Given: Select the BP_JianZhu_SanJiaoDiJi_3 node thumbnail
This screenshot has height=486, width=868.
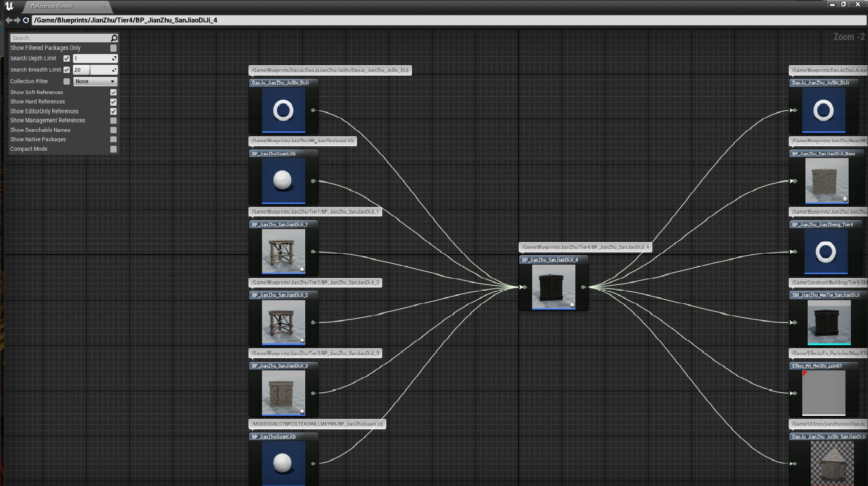Looking at the screenshot, I should click(283, 392).
